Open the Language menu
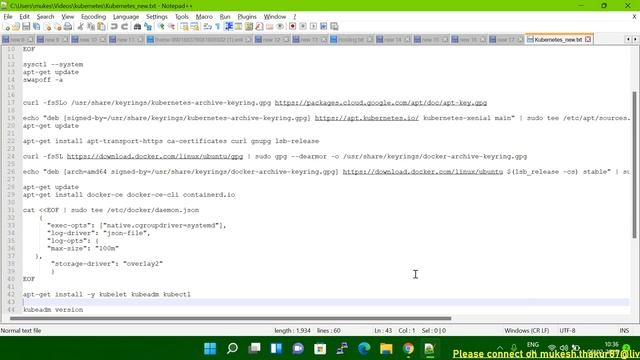Screen dimensions: 640x360 [x=126, y=17]
